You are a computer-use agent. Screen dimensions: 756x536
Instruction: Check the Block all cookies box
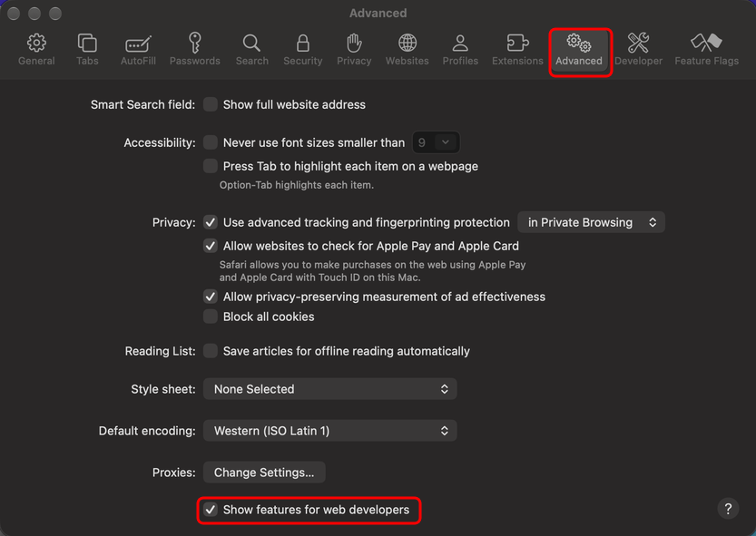point(211,317)
